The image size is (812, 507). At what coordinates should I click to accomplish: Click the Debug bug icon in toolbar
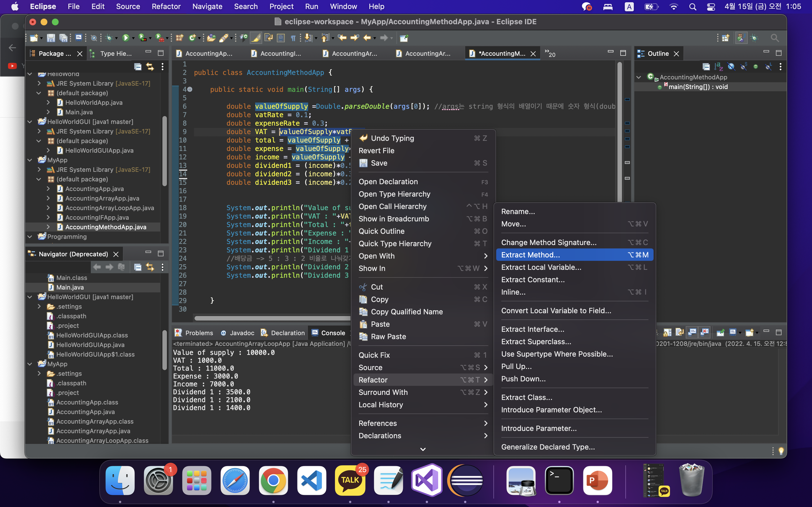point(109,38)
